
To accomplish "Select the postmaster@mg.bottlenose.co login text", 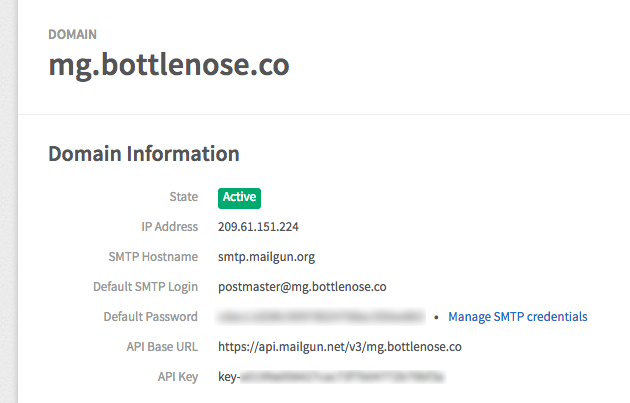I will [302, 287].
